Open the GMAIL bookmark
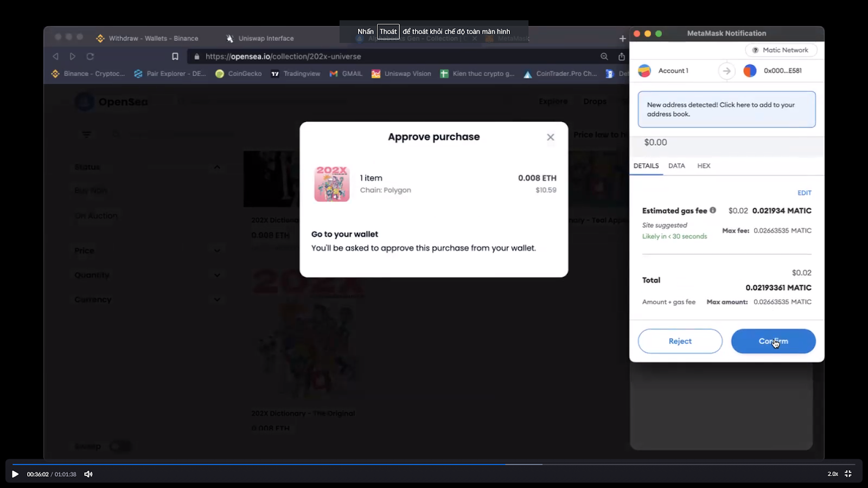This screenshot has width=868, height=488. 346,74
